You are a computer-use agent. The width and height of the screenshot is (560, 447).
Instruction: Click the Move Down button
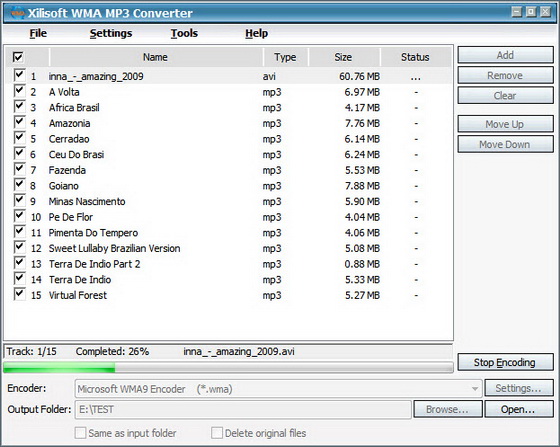tap(505, 144)
